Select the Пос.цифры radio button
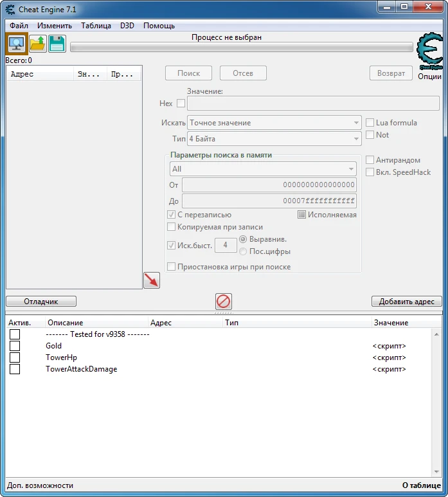This screenshot has width=448, height=497. pos(243,251)
